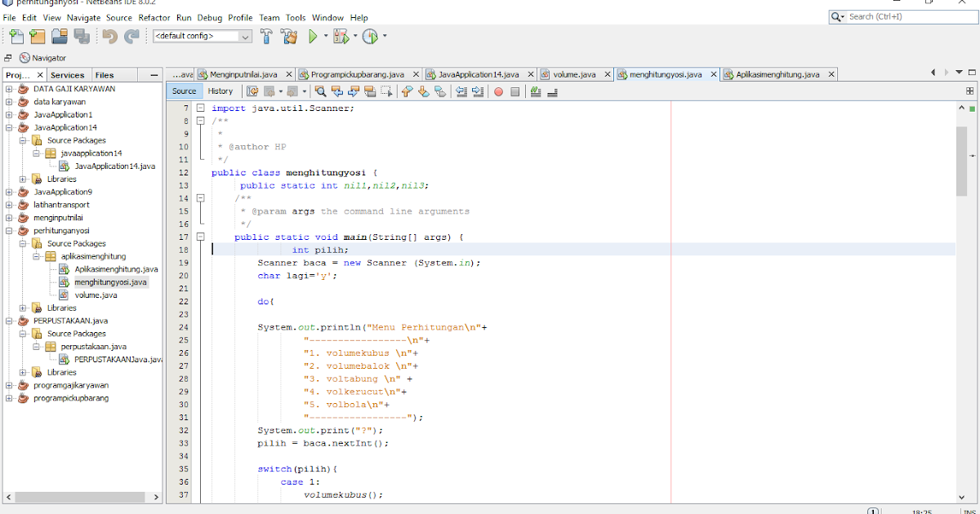Screen dimensions: 980x514
Task: Click the Find Selection magnifier icon
Action: [x=321, y=91]
